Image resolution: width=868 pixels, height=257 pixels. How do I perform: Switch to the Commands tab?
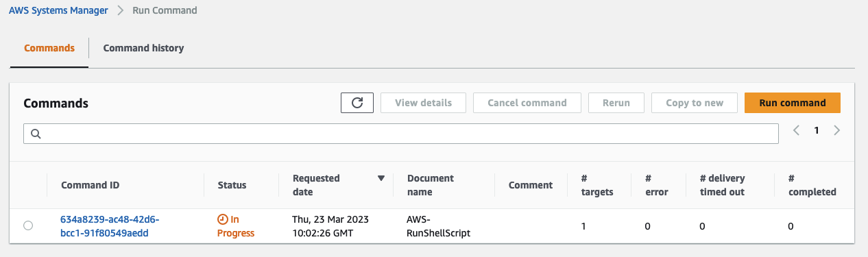click(49, 48)
